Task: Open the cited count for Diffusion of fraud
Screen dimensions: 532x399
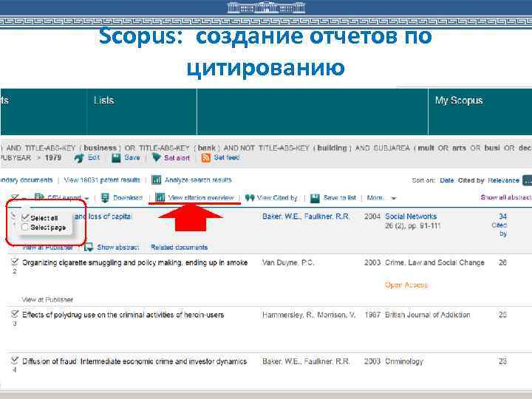Action: (503, 361)
